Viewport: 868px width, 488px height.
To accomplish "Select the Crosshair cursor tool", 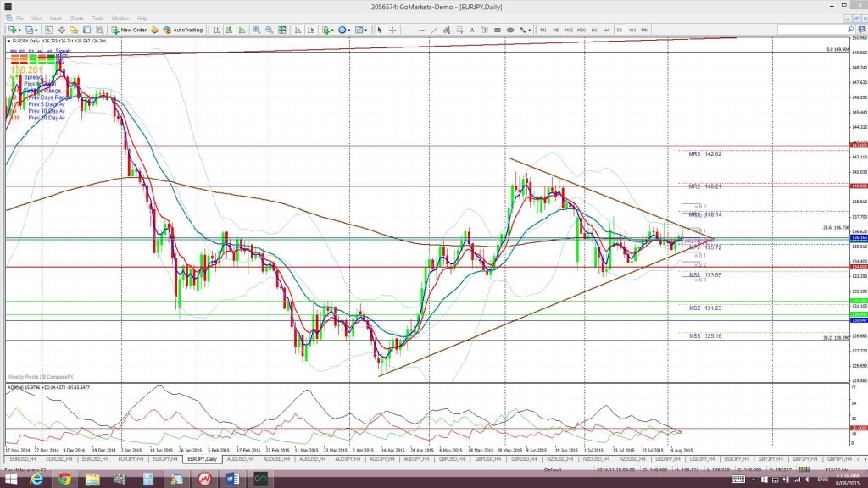I will (x=392, y=30).
